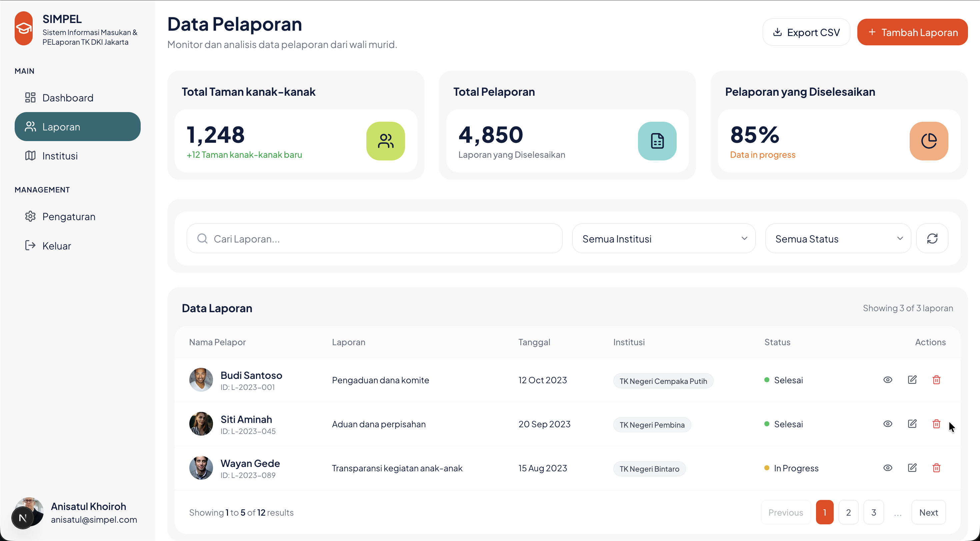Click the refresh filters icon button

pyautogui.click(x=932, y=239)
